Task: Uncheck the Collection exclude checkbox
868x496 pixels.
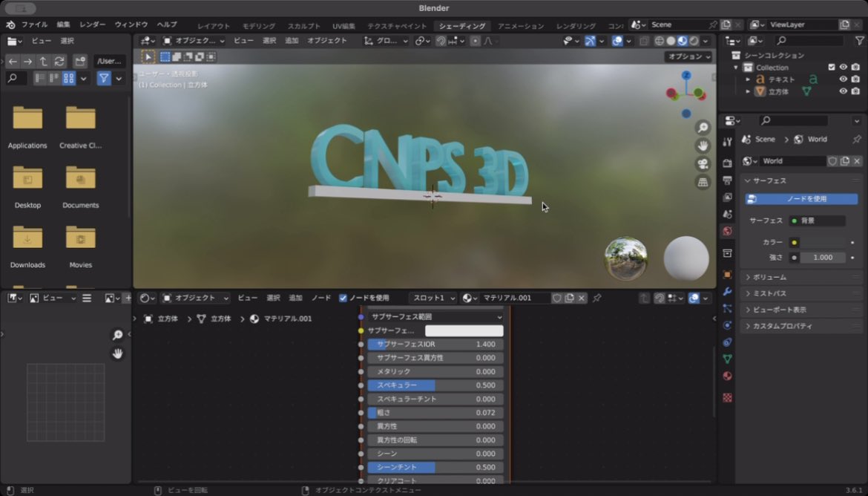Action: click(832, 67)
